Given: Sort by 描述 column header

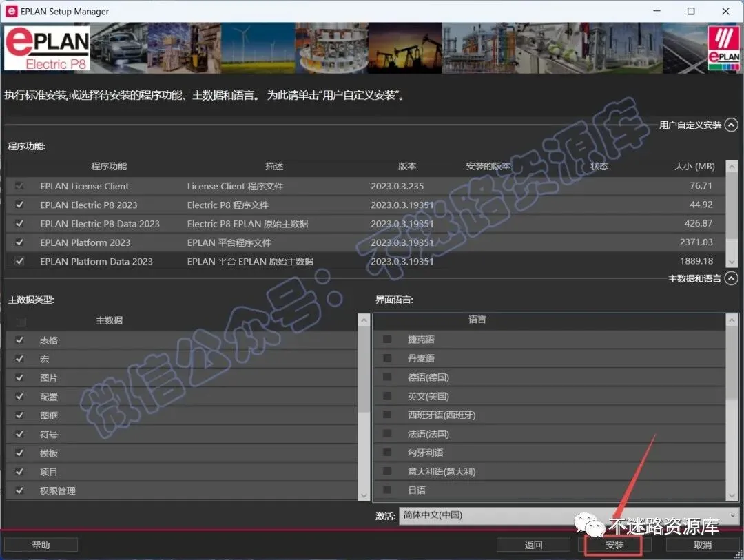Looking at the screenshot, I should [274, 166].
